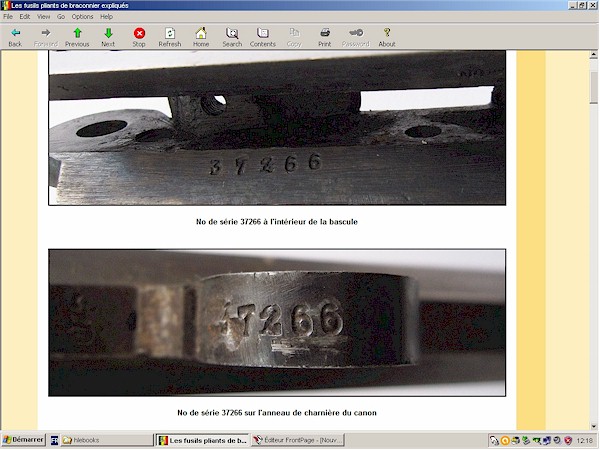This screenshot has height=450, width=600.
Task: Open the Go menu
Action: [61, 16]
